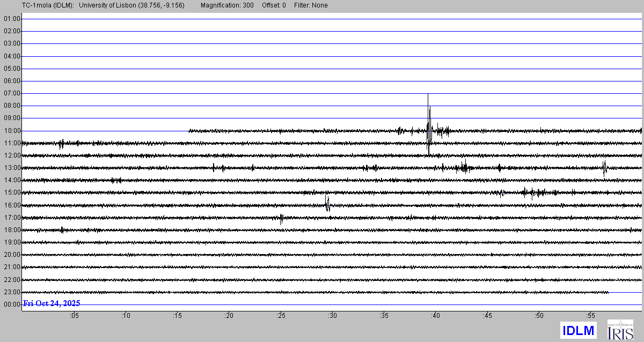Click the IRIS logo
This screenshot has height=342, width=644.
tap(620, 330)
